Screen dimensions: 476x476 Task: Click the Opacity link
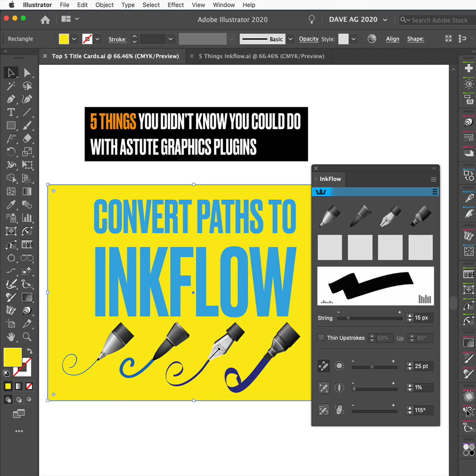pyautogui.click(x=309, y=39)
